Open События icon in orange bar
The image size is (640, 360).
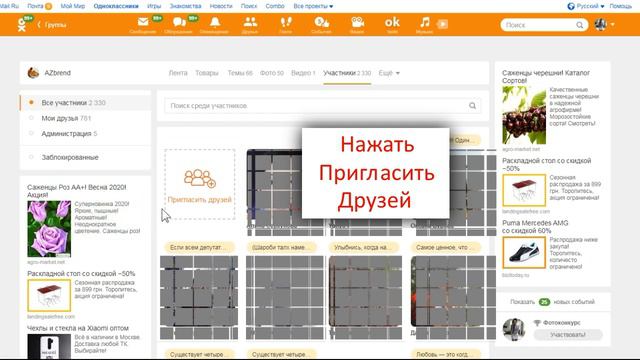(321, 22)
